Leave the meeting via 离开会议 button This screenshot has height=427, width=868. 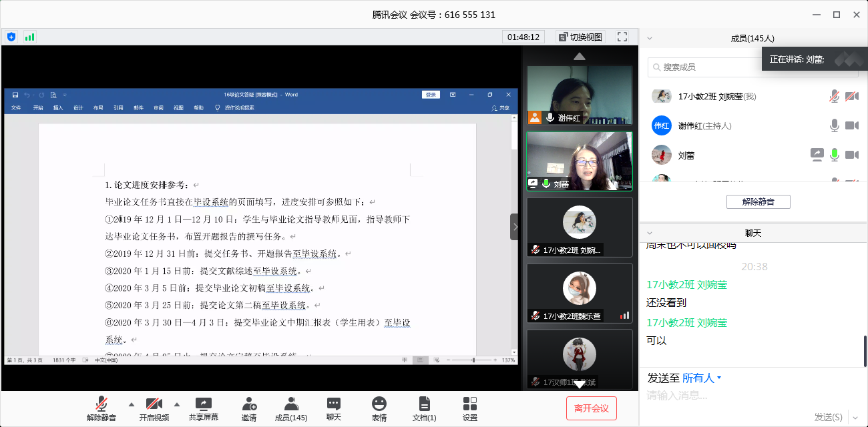(x=591, y=408)
